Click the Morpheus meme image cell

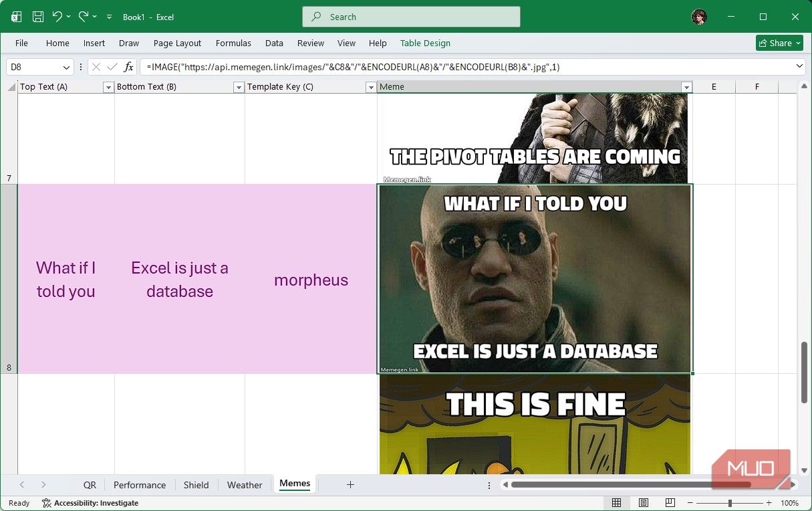pos(535,279)
